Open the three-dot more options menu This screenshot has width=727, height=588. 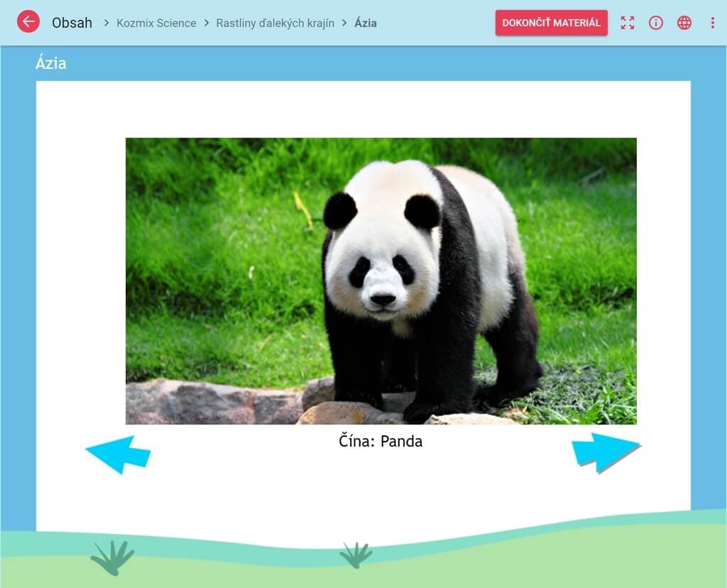713,23
